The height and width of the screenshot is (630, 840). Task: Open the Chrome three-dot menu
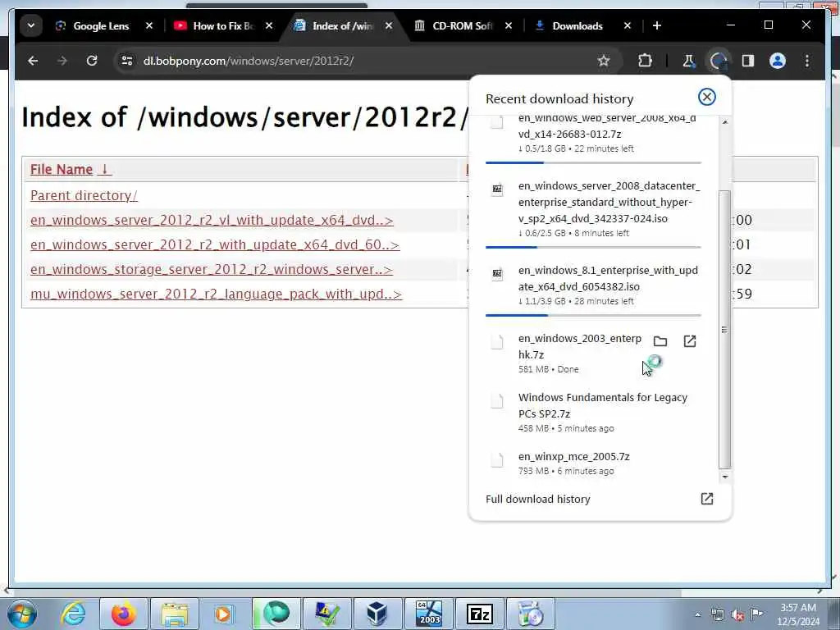click(x=807, y=61)
